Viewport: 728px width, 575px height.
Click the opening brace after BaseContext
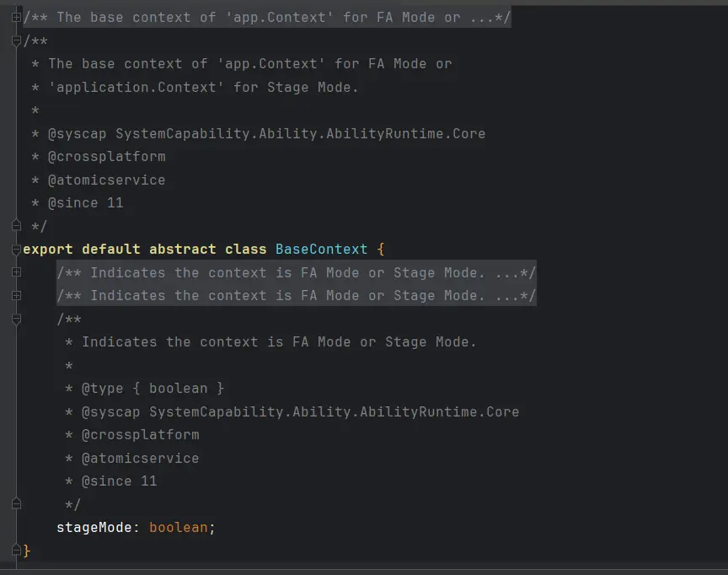[381, 250]
